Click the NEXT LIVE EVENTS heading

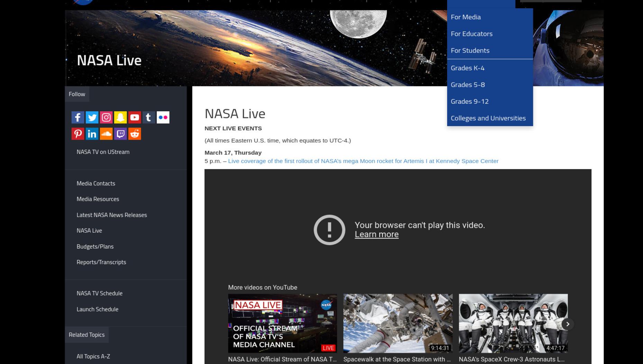tap(233, 128)
